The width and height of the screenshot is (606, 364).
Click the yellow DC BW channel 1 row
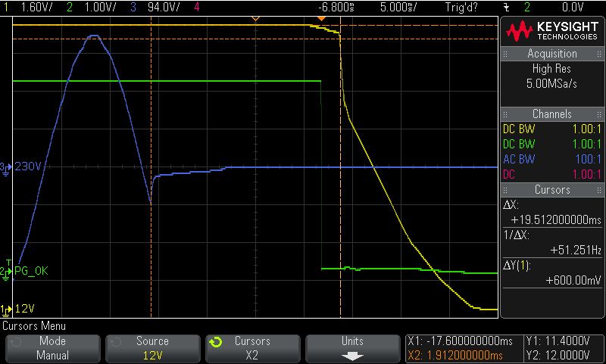551,129
